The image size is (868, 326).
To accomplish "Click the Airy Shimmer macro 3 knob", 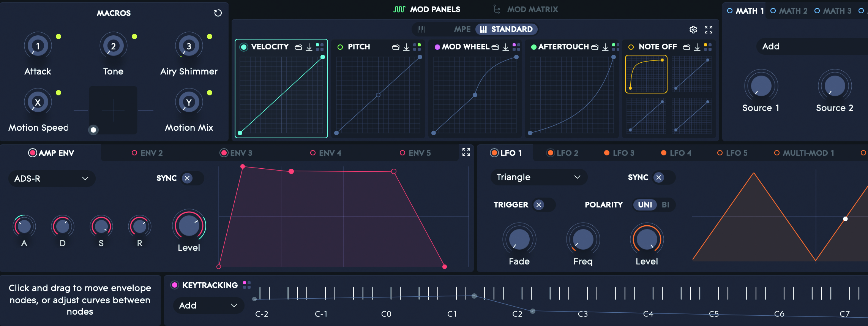I will 189,46.
